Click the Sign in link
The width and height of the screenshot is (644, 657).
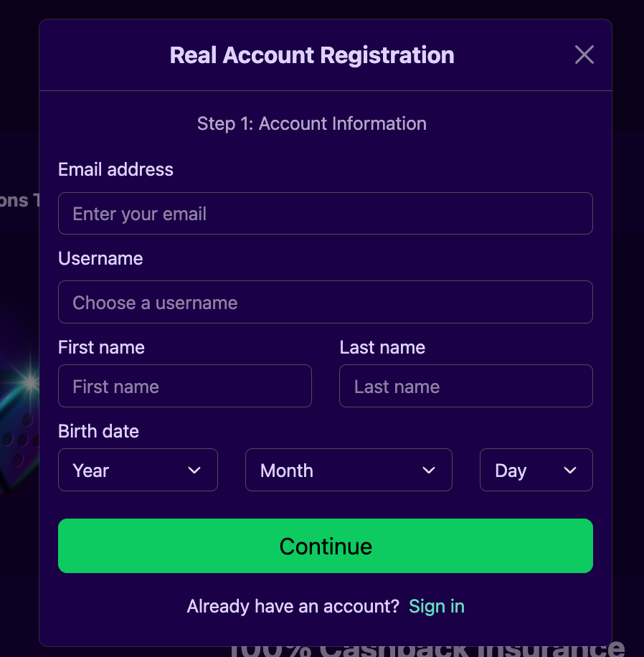tap(436, 606)
